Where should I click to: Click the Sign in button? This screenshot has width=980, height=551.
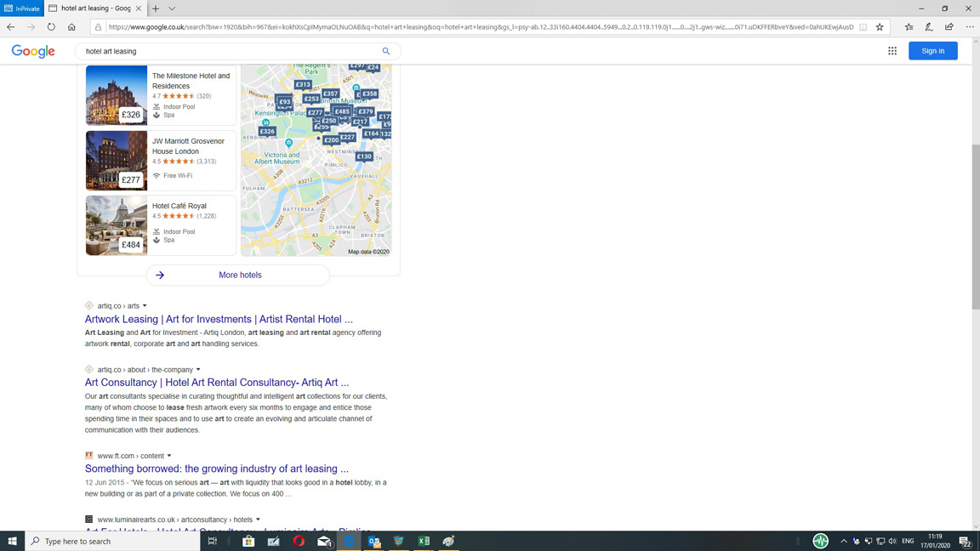click(932, 51)
